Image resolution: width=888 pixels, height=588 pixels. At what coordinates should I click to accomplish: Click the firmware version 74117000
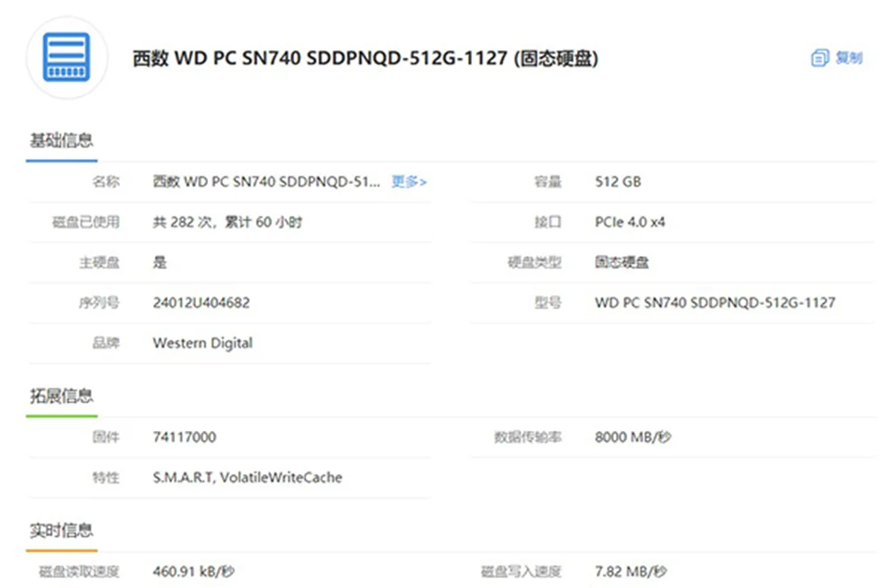[184, 438]
